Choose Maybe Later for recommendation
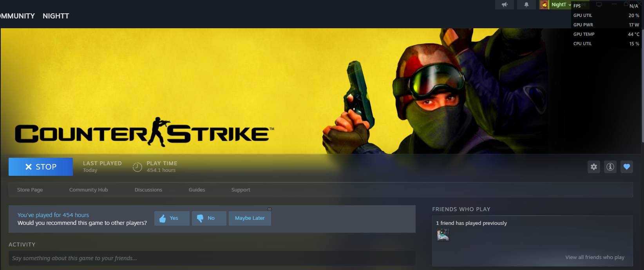644x270 pixels. (250, 218)
